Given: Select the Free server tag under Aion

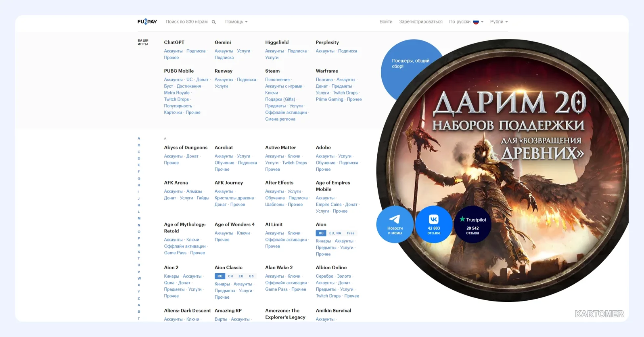Looking at the screenshot, I should coord(351,233).
